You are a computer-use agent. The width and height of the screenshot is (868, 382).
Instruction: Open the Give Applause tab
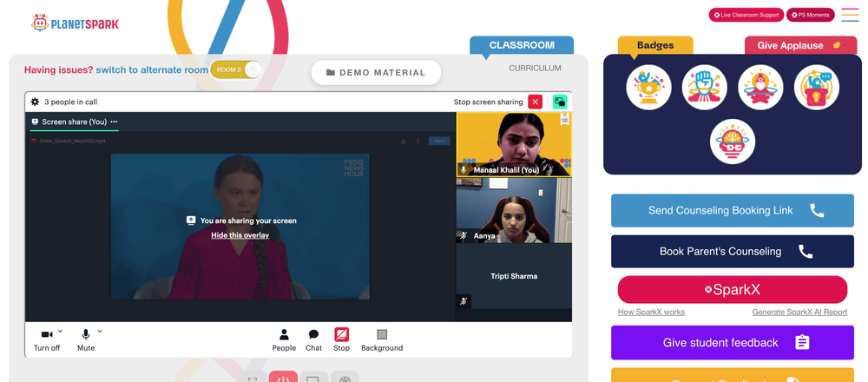tap(800, 45)
